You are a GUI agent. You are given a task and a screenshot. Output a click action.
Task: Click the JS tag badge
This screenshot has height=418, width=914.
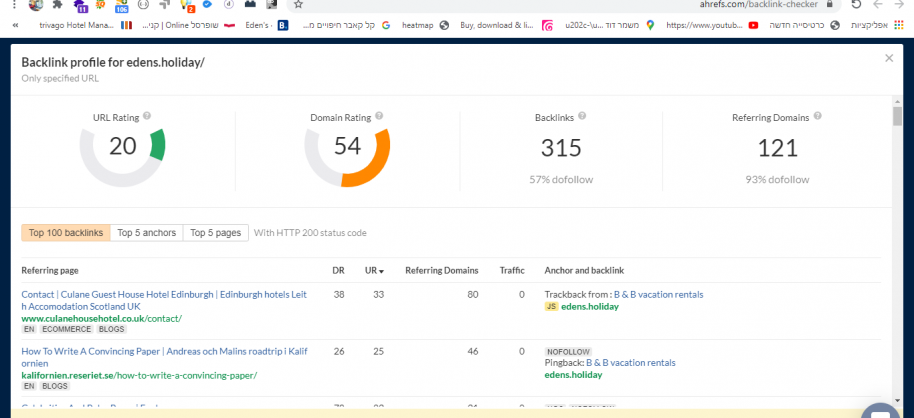tap(551, 306)
